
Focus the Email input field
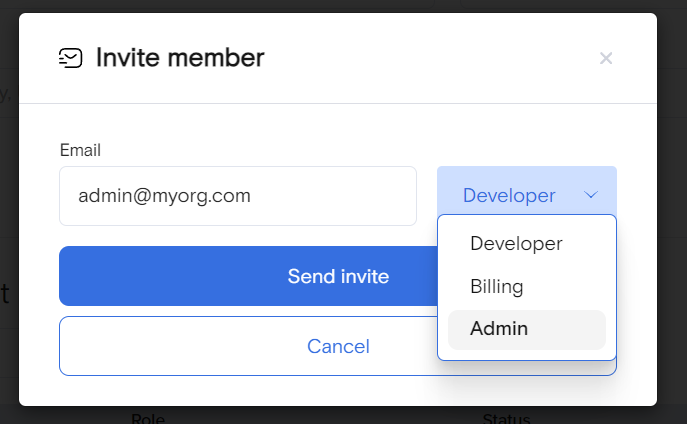click(330, 196)
